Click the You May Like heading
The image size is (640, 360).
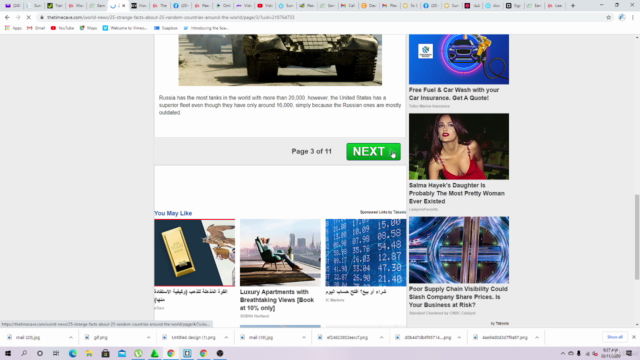173,213
